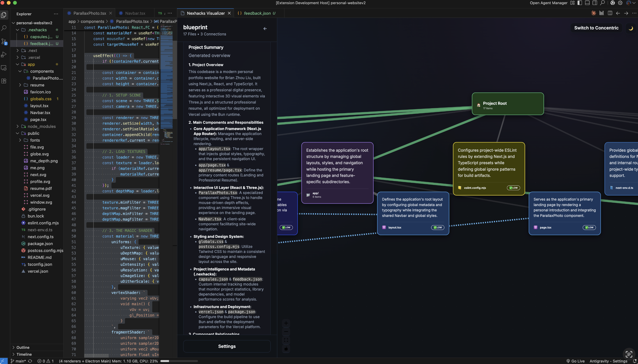Select the Project Root graph node
Screen dimensions: 638x364
[507, 104]
